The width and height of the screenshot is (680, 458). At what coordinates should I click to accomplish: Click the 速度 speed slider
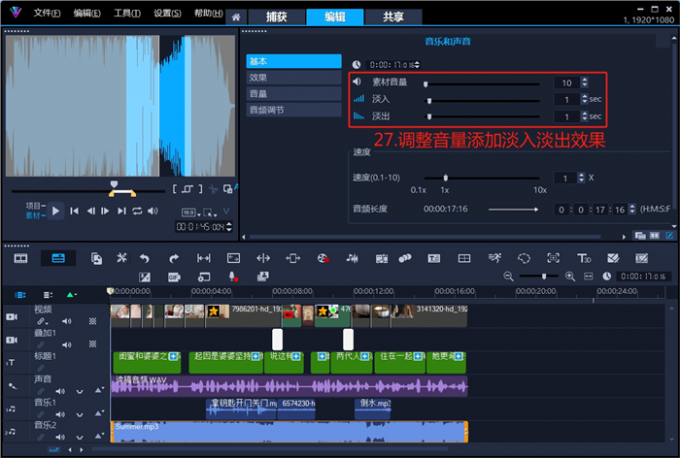click(x=481, y=178)
